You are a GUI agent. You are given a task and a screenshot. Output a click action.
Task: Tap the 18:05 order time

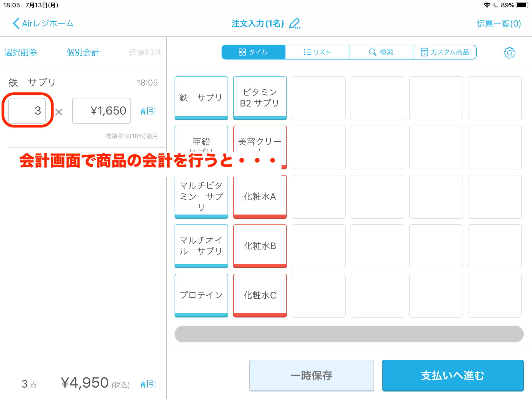(147, 83)
